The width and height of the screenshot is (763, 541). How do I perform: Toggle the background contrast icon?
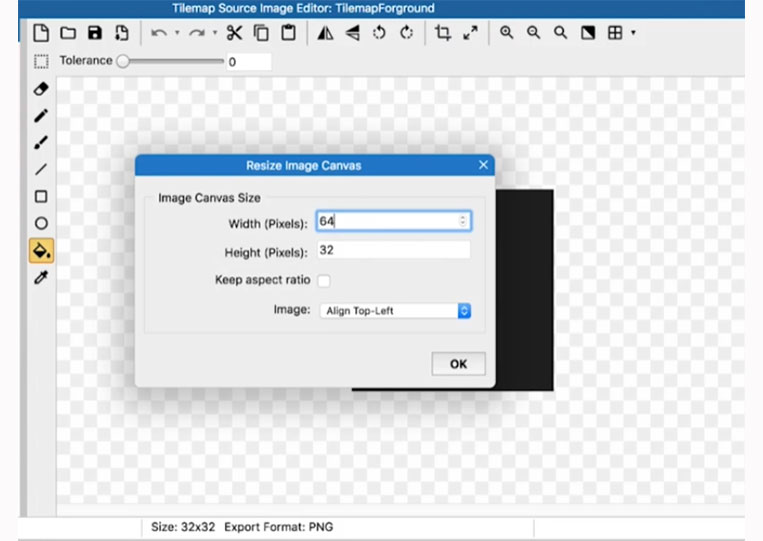coord(588,33)
